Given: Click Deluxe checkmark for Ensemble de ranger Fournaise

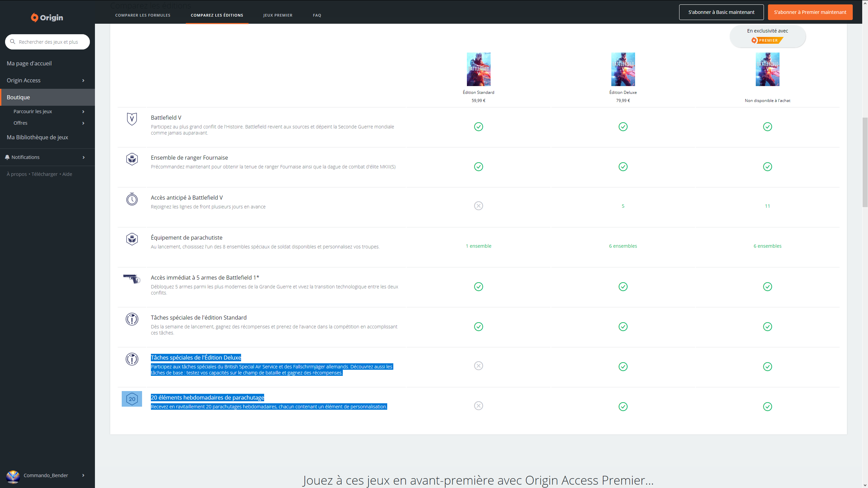Looking at the screenshot, I should pos(623,167).
